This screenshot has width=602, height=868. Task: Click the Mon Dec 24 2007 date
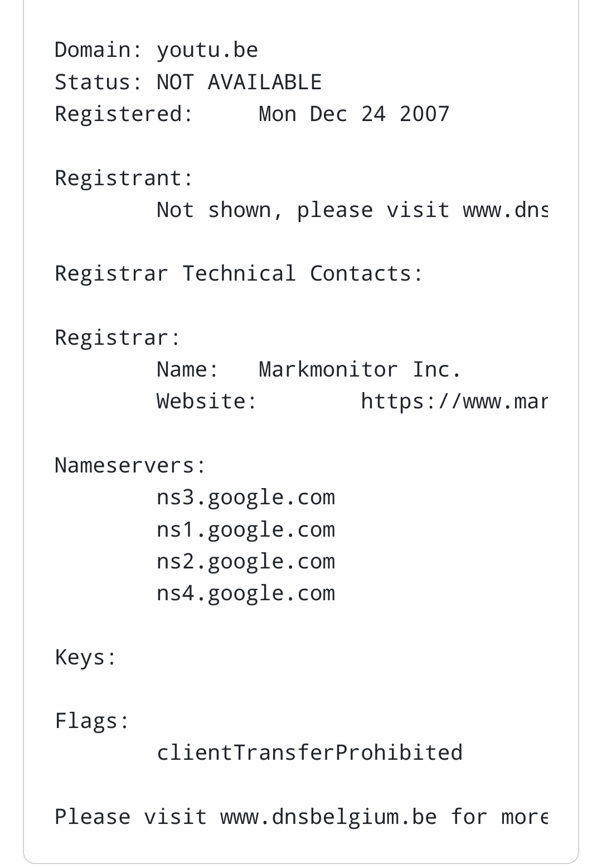pyautogui.click(x=354, y=114)
